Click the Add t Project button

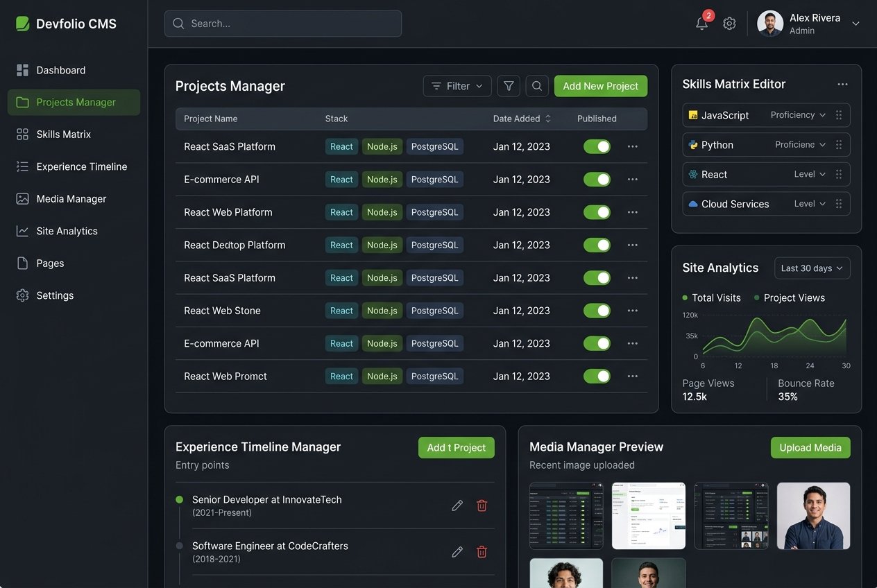point(457,448)
